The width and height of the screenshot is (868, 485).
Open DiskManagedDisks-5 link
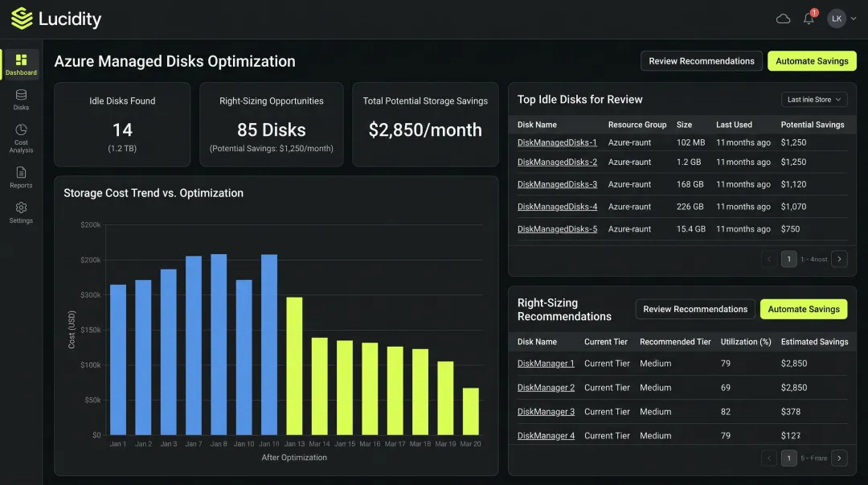[557, 229]
